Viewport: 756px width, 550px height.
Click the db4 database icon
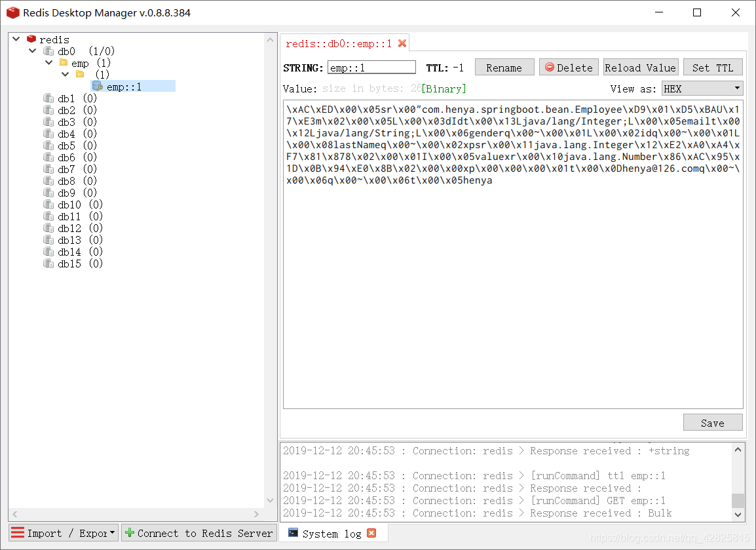[48, 134]
